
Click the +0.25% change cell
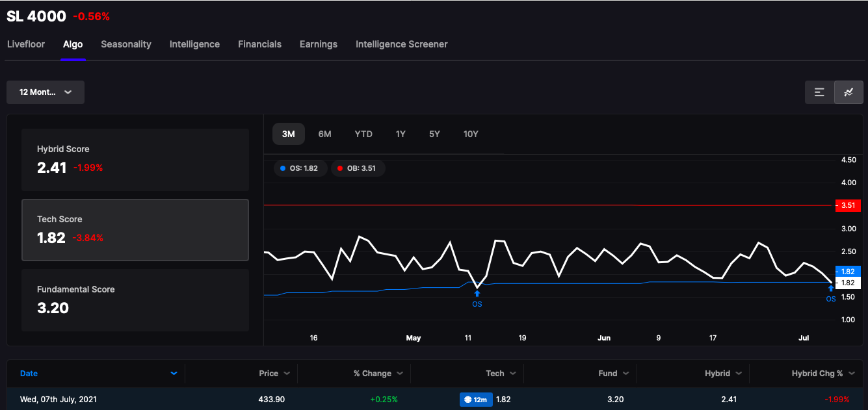(x=383, y=400)
